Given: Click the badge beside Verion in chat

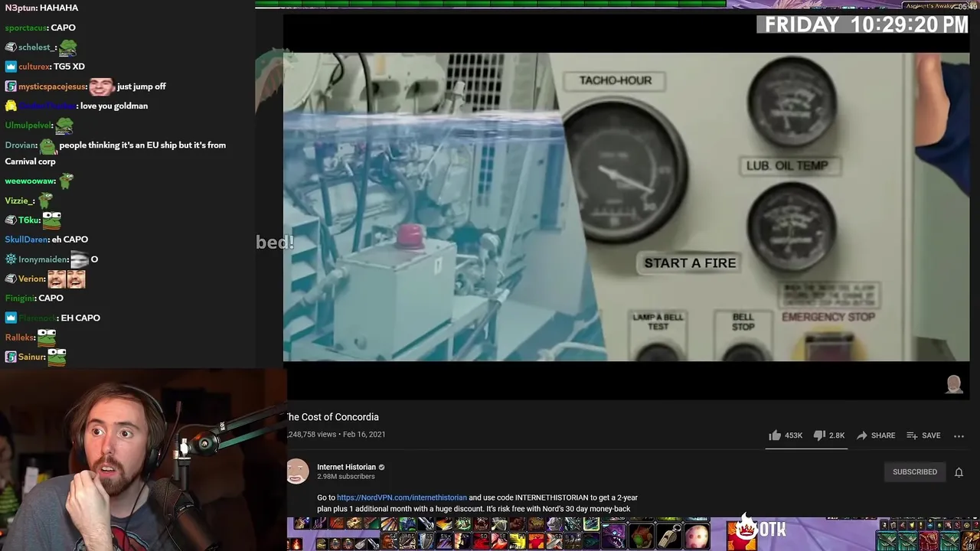Looking at the screenshot, I should pos(11,279).
